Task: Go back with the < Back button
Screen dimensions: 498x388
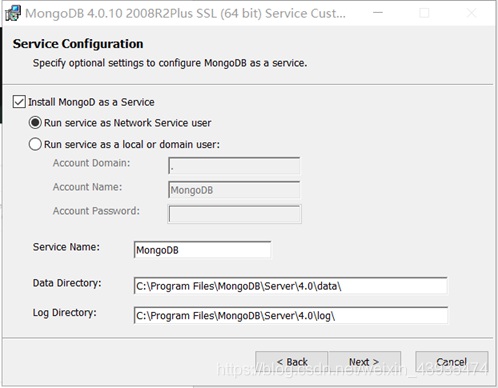Action: coord(292,362)
